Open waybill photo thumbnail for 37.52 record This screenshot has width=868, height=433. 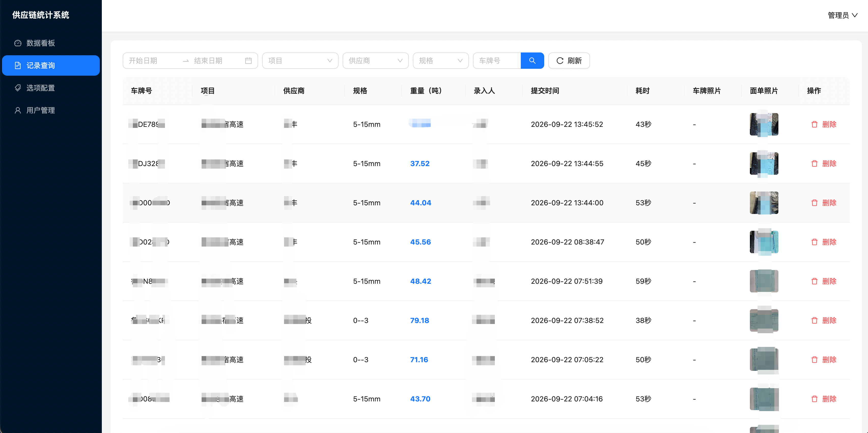[x=764, y=164]
